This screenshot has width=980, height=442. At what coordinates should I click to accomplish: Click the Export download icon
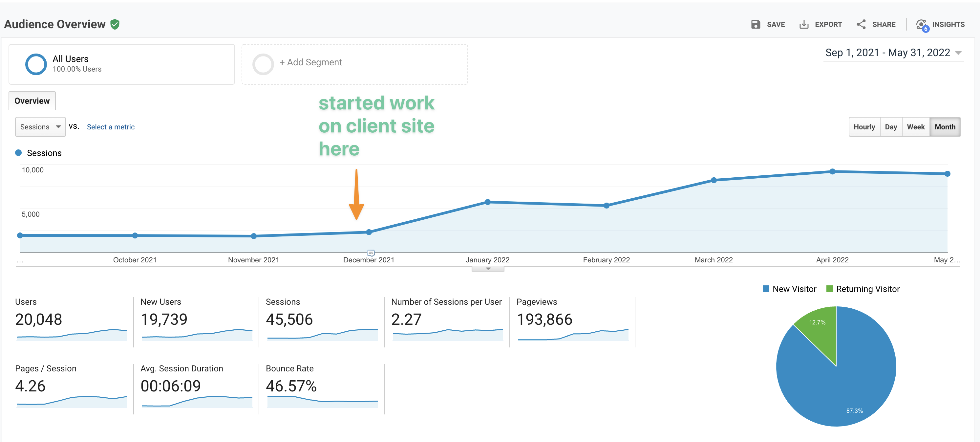coord(803,24)
